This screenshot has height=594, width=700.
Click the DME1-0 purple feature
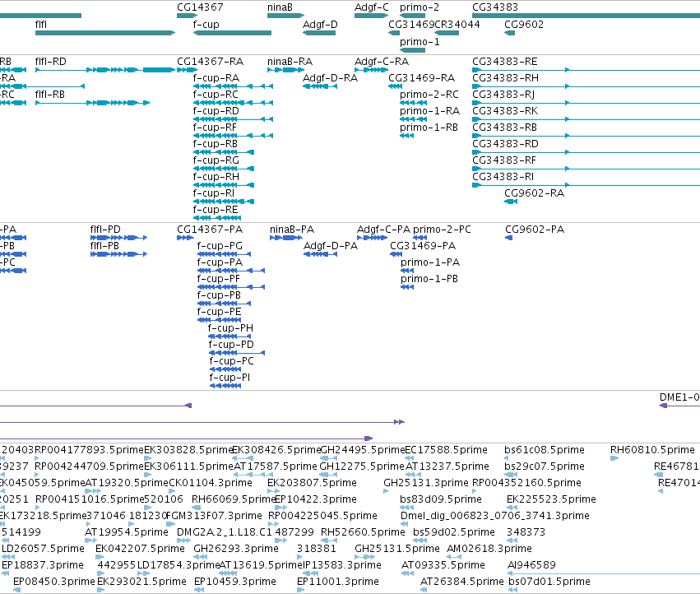click(x=680, y=406)
